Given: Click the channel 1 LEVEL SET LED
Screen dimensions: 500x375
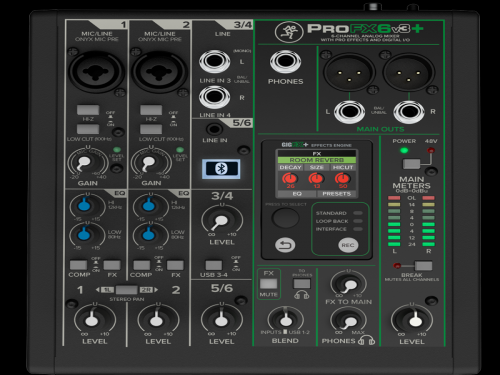Looking at the screenshot, I should [117, 150].
